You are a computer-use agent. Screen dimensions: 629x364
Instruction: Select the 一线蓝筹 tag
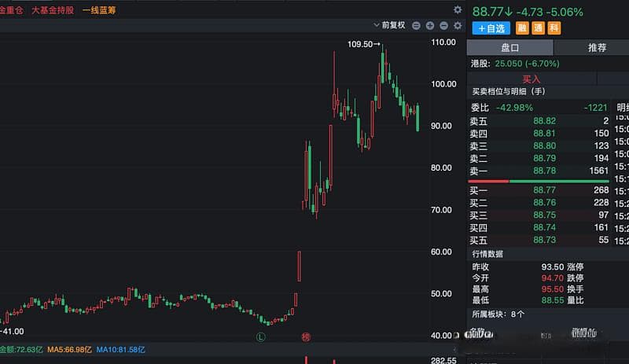[99, 10]
